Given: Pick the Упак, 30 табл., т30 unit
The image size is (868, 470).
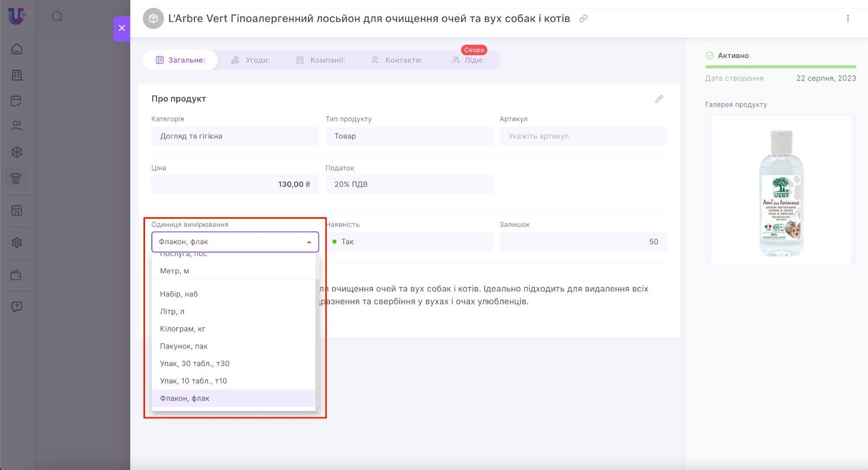Looking at the screenshot, I should tap(194, 364).
